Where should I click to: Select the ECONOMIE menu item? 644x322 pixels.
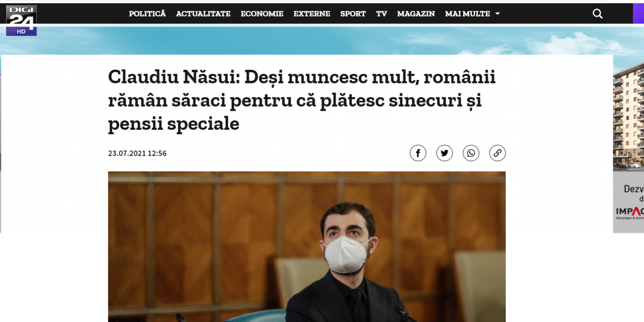[262, 14]
